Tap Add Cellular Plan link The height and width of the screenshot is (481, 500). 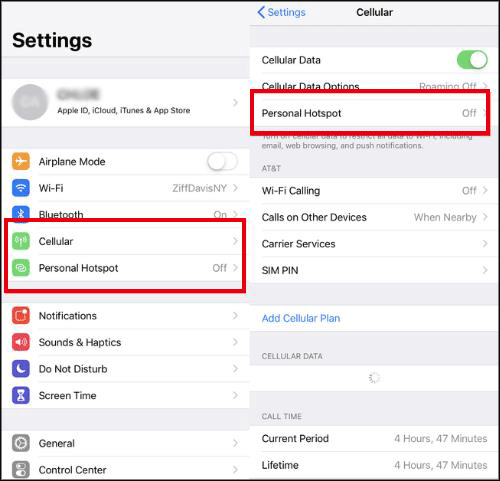pos(301,318)
